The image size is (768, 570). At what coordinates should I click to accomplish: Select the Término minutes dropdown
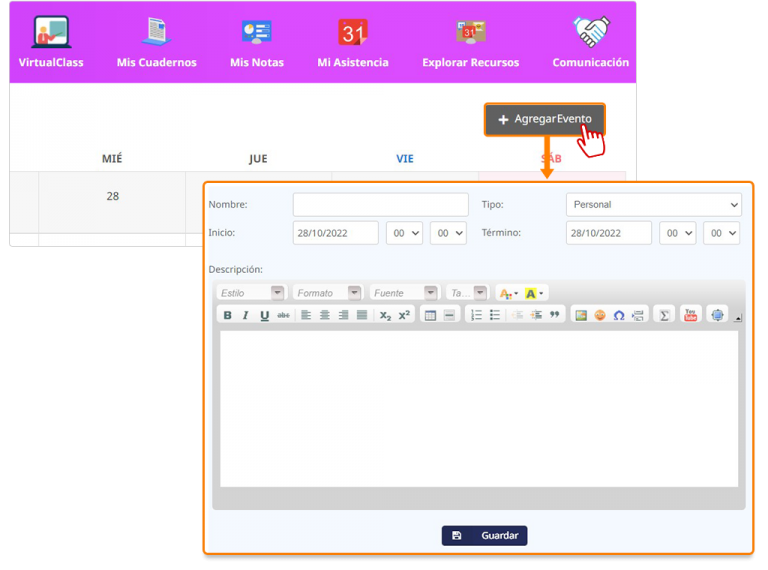tap(721, 233)
